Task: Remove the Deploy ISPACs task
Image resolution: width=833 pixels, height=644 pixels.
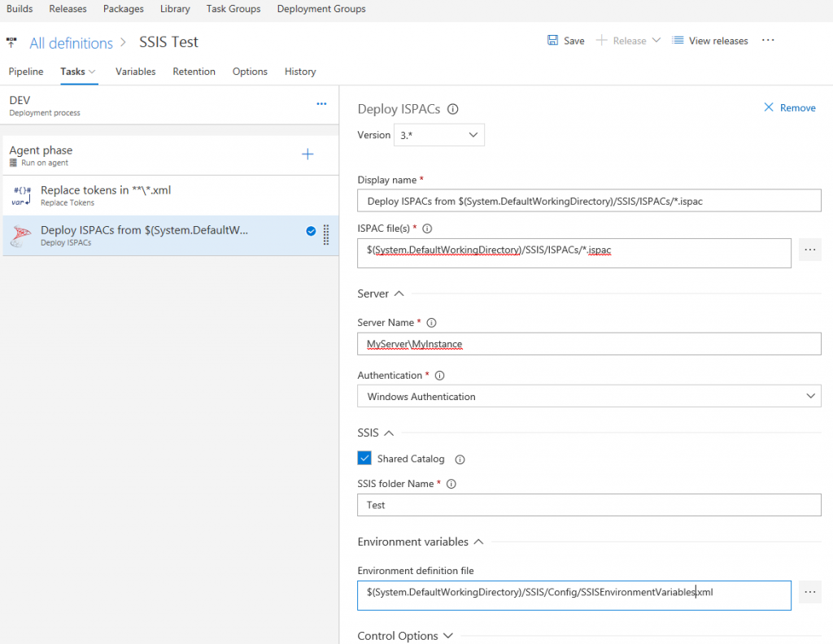Action: click(x=789, y=107)
